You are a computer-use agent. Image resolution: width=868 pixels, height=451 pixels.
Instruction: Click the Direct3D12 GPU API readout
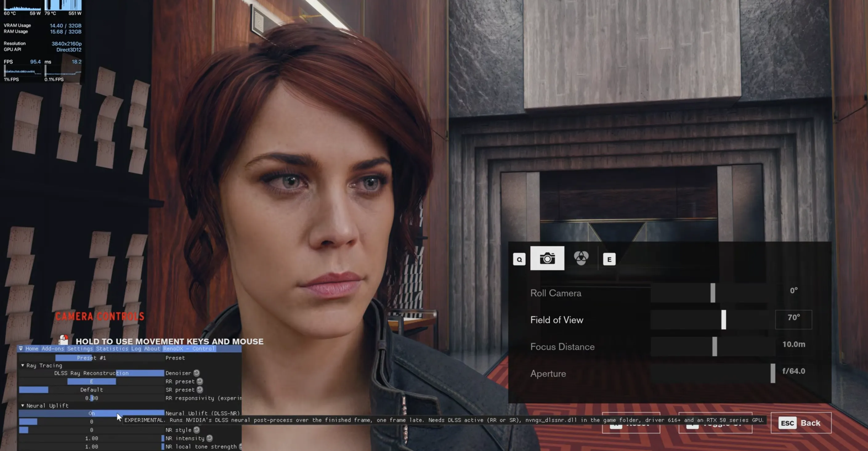click(69, 50)
